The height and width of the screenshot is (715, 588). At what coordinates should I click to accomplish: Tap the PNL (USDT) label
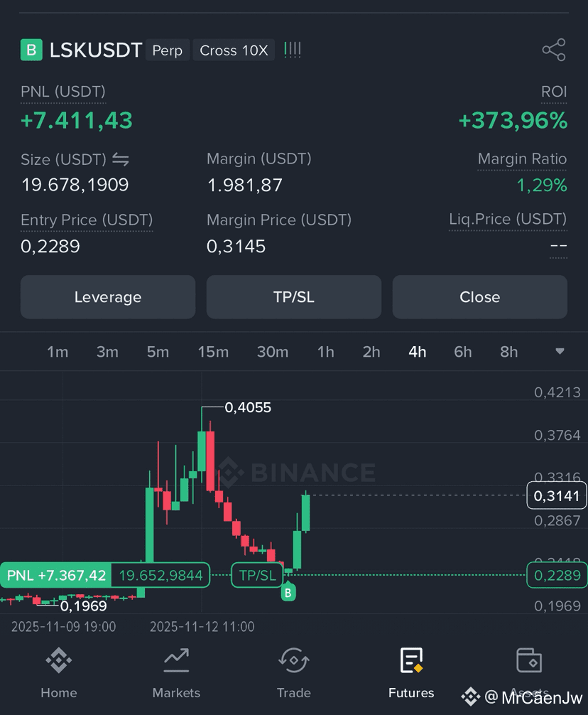click(63, 92)
